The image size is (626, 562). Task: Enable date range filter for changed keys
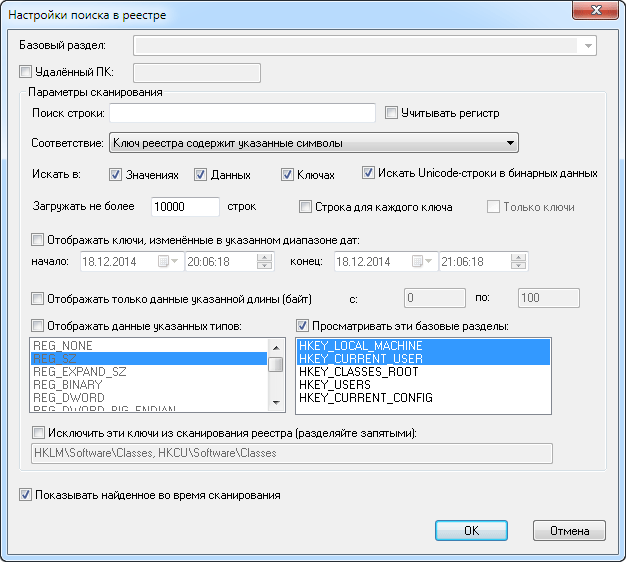37,240
